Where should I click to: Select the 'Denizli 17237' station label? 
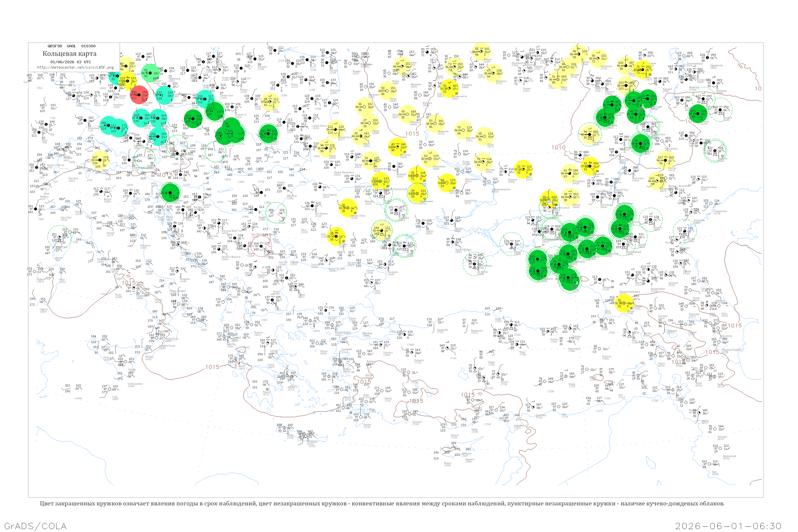pos(388,400)
